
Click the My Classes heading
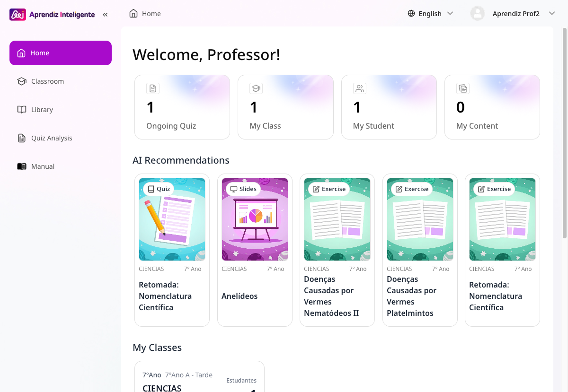click(x=157, y=348)
